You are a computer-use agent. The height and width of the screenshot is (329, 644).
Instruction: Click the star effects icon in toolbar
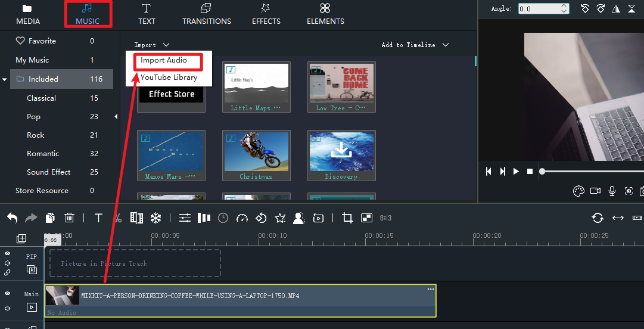(280, 218)
